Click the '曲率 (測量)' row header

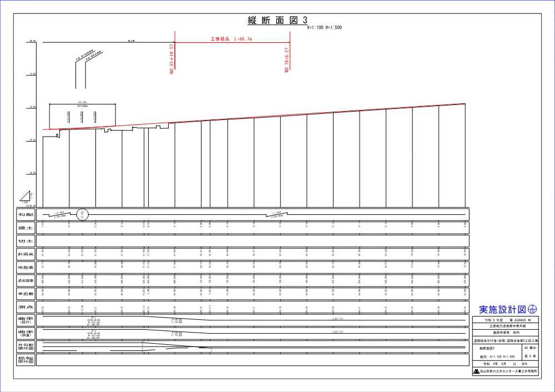pos(26,333)
